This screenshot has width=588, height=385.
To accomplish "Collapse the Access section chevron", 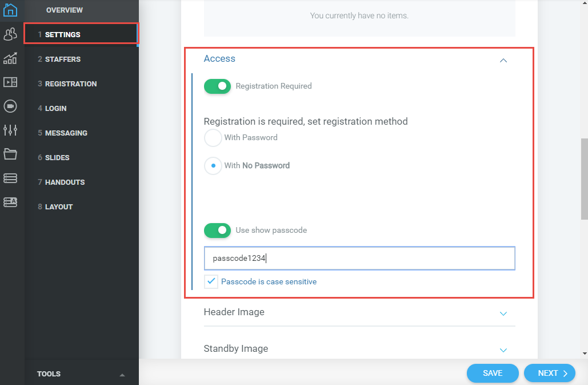I will [503, 61].
